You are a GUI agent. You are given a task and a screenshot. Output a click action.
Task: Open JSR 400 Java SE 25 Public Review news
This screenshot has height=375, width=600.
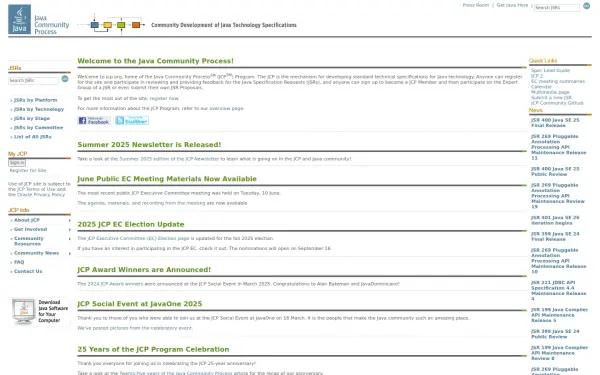tap(555, 172)
